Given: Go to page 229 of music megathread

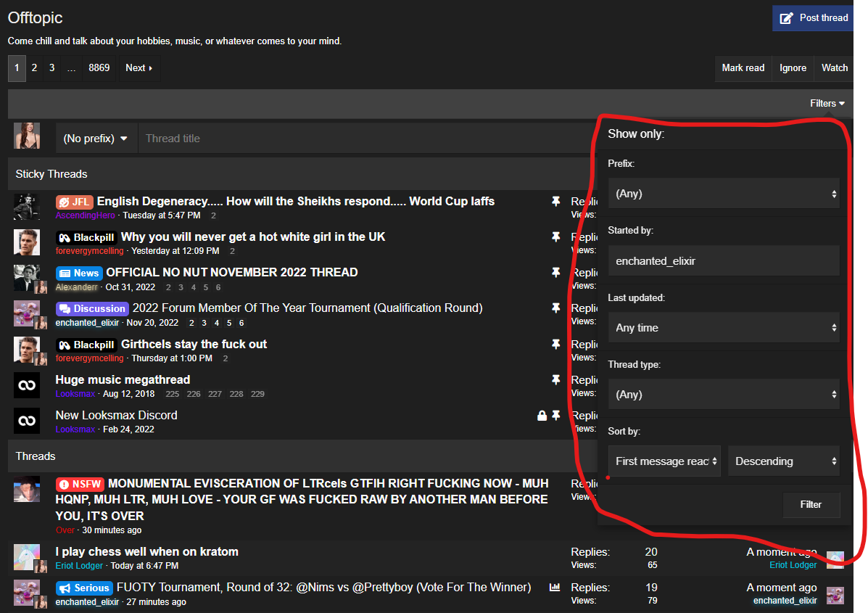Looking at the screenshot, I should point(257,394).
